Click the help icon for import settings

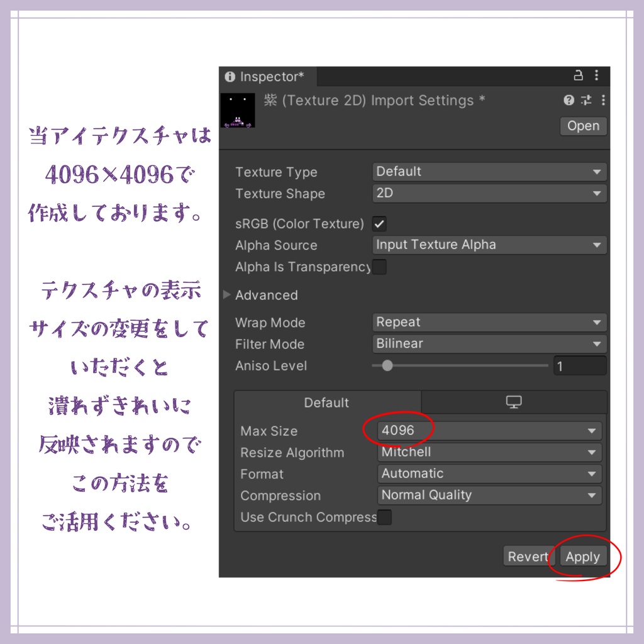(569, 100)
